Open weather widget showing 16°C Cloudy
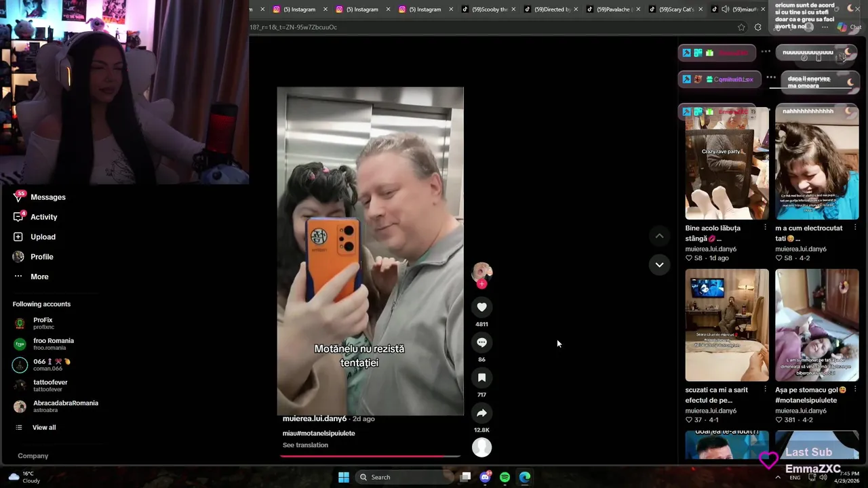 point(24,477)
